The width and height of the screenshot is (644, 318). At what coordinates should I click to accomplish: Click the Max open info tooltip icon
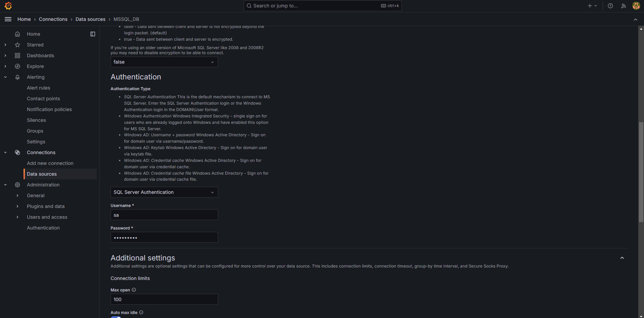point(133,290)
